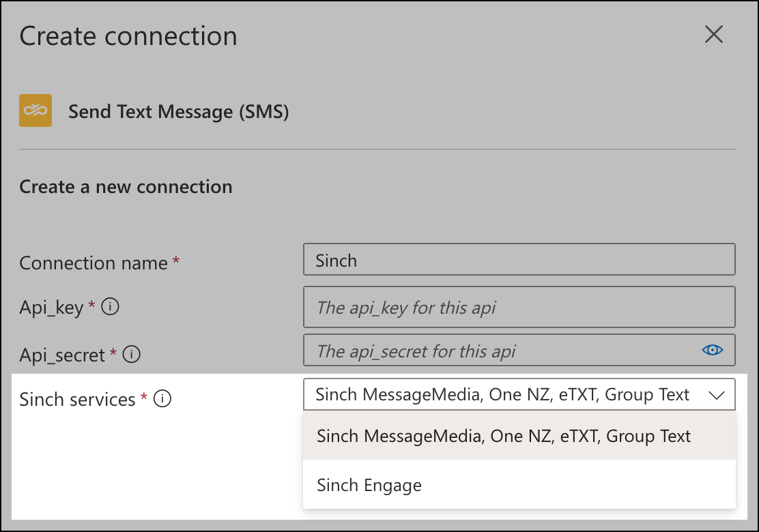Show info tooltip for Sinch services

pyautogui.click(x=162, y=398)
